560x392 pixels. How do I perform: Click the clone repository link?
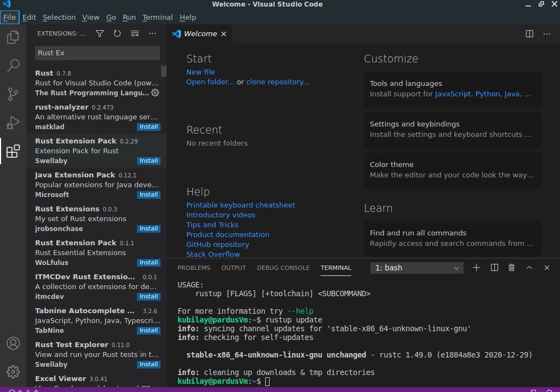[x=277, y=82]
